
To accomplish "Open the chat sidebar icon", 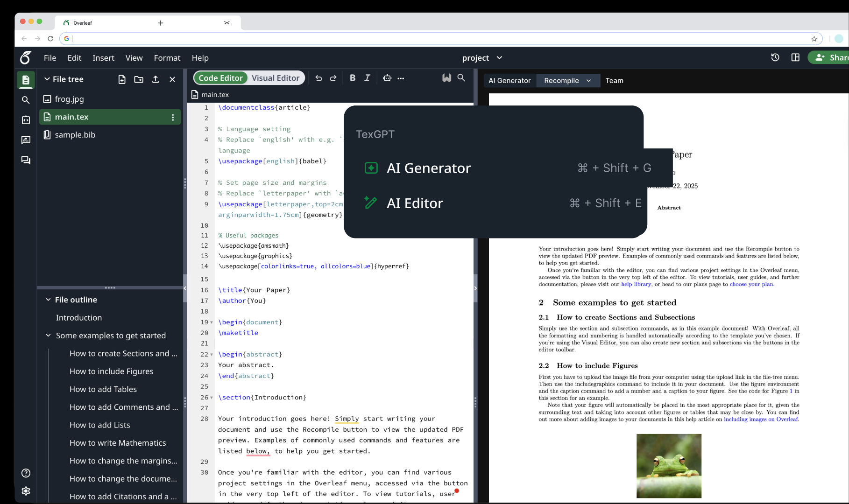I will point(26,160).
